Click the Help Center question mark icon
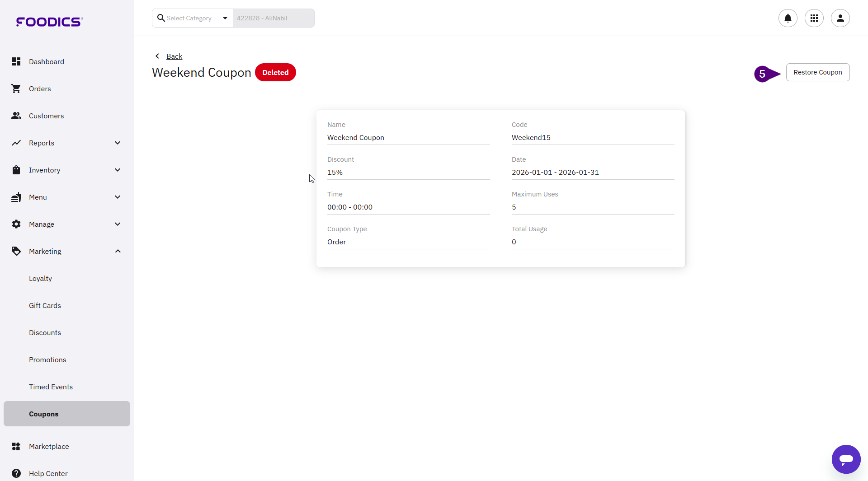This screenshot has width=868, height=481. [16, 473]
